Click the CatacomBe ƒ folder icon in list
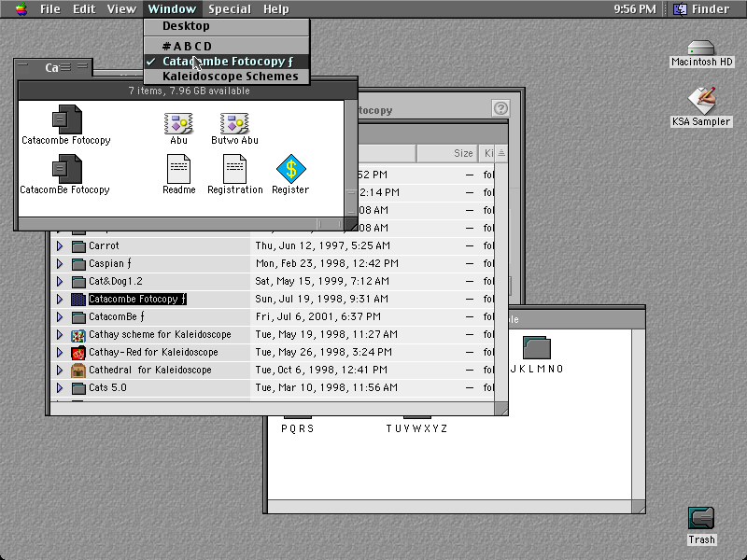 (78, 317)
